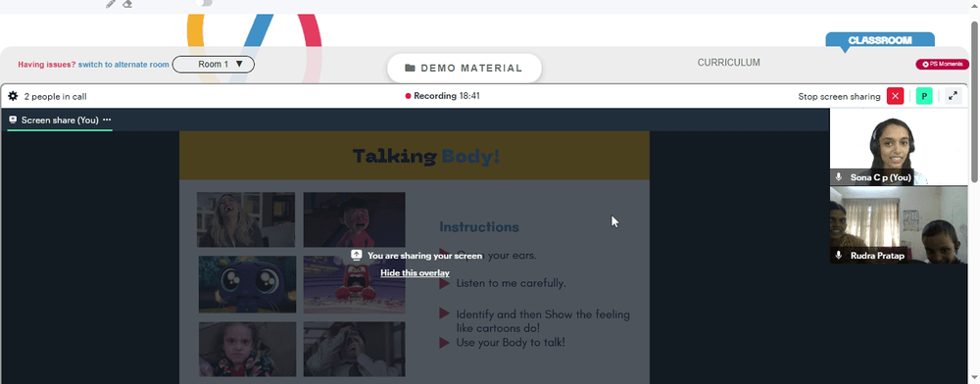Click the Use your Body to talk! line

coord(511,342)
